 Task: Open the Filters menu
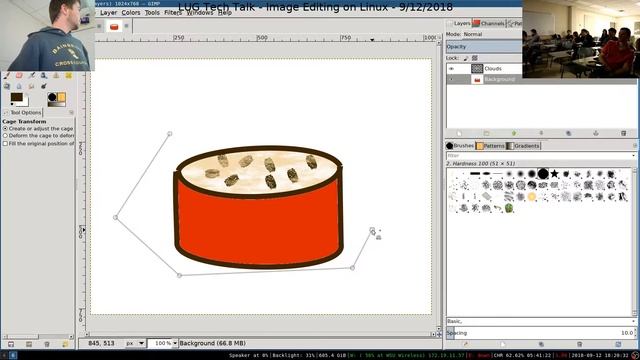point(173,13)
